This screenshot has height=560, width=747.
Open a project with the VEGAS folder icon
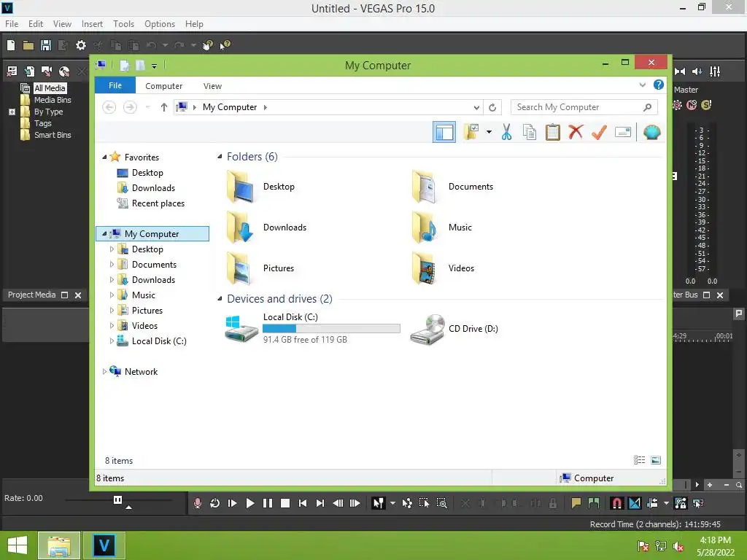click(x=28, y=45)
